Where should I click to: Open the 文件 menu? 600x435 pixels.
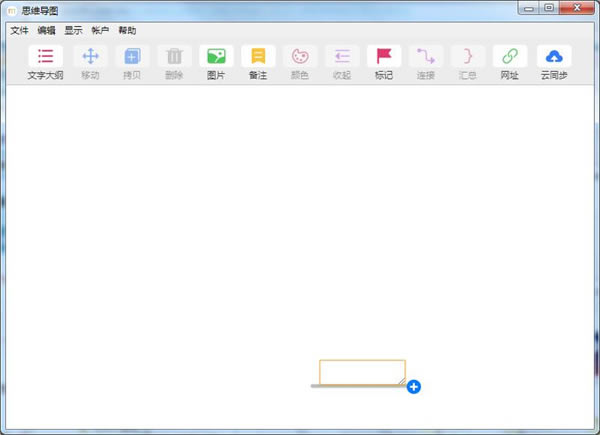[20, 30]
